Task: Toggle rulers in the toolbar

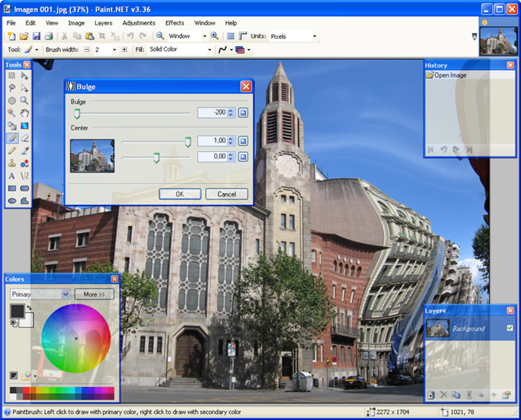Action: click(x=242, y=36)
